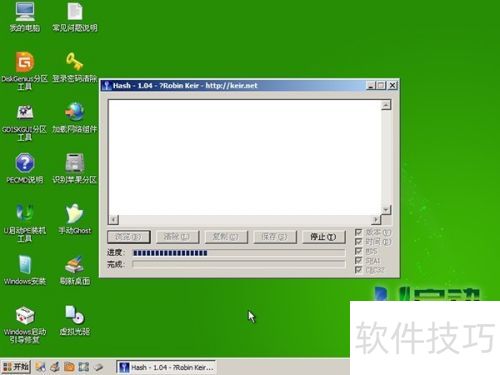Click the 停止(T) stop button
The height and width of the screenshot is (375, 500).
tap(323, 237)
